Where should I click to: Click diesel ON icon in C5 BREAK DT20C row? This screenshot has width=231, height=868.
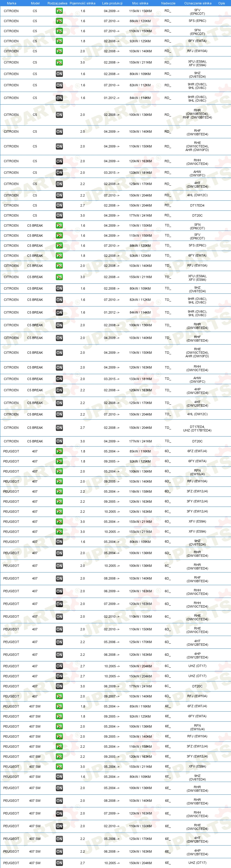point(59,441)
